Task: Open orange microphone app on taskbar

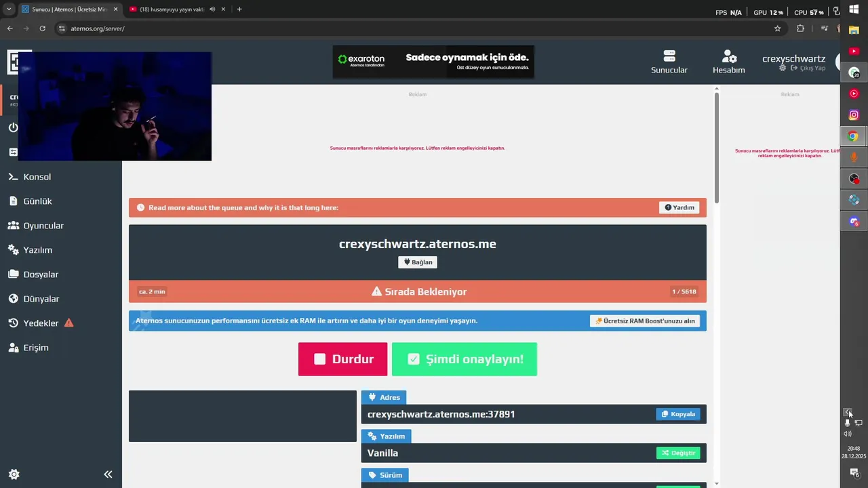Action: (x=854, y=157)
